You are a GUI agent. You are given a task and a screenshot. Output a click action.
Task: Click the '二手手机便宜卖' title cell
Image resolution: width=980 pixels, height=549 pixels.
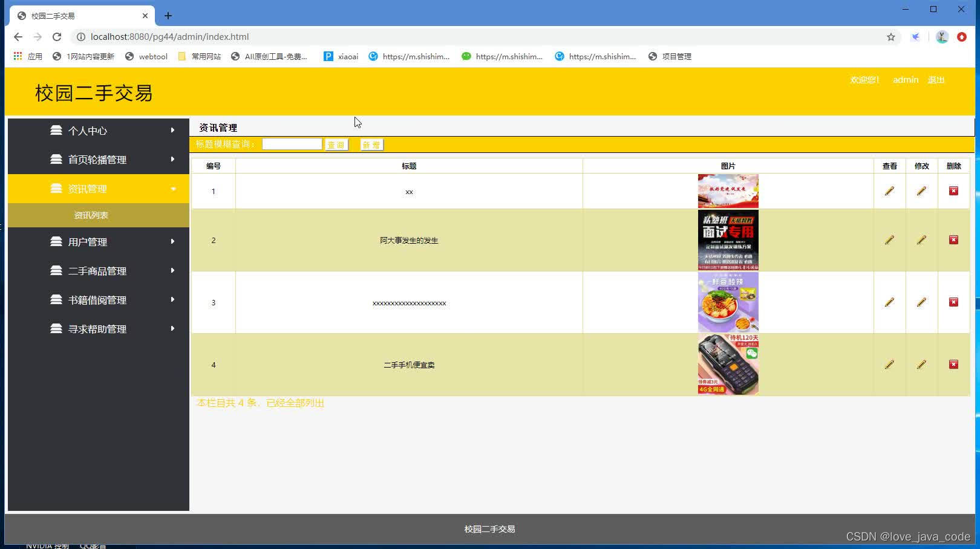click(x=409, y=365)
